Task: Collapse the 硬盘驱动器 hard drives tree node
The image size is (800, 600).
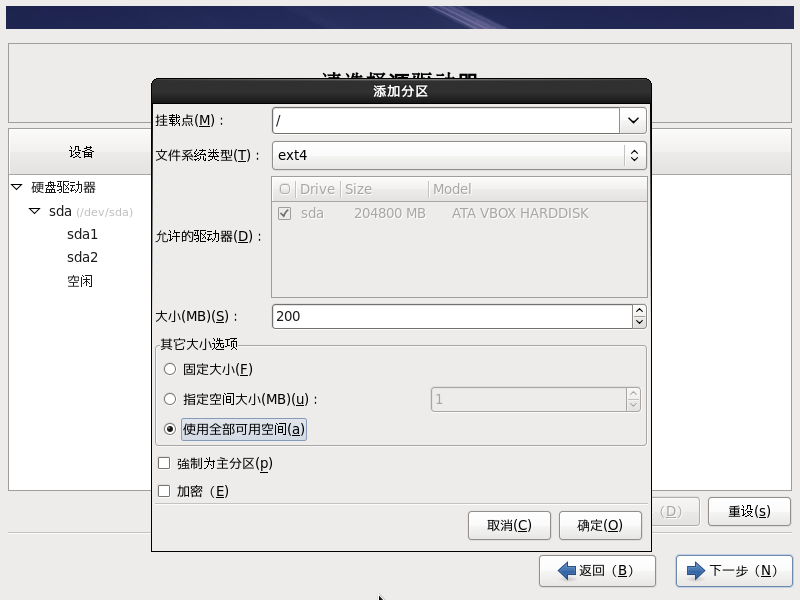Action: 17,187
